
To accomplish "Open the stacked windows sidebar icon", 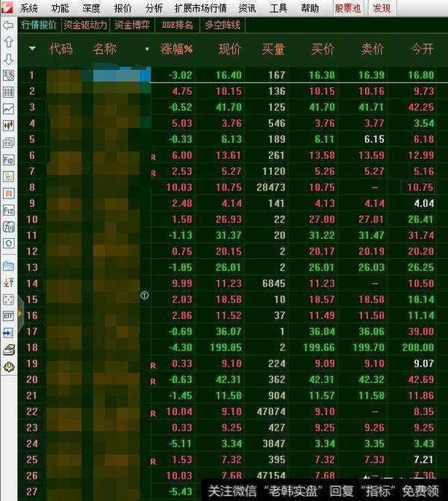I will click(8, 143).
